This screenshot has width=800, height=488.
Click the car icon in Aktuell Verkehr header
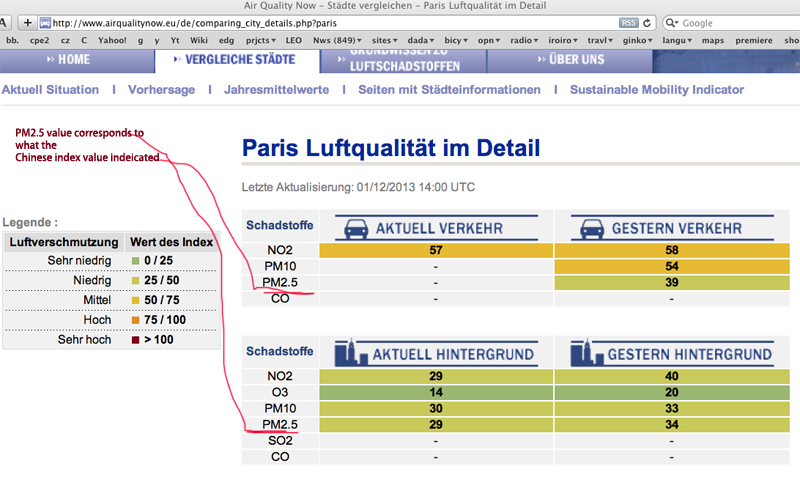point(355,228)
